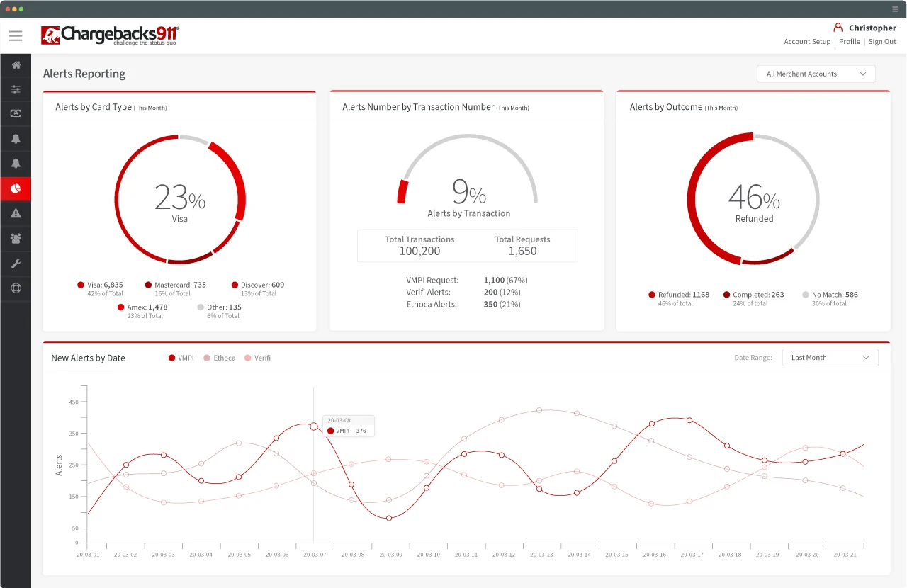Expand the Date Range Last Month dropdown
Image resolution: width=907 pixels, height=588 pixels.
click(x=830, y=357)
